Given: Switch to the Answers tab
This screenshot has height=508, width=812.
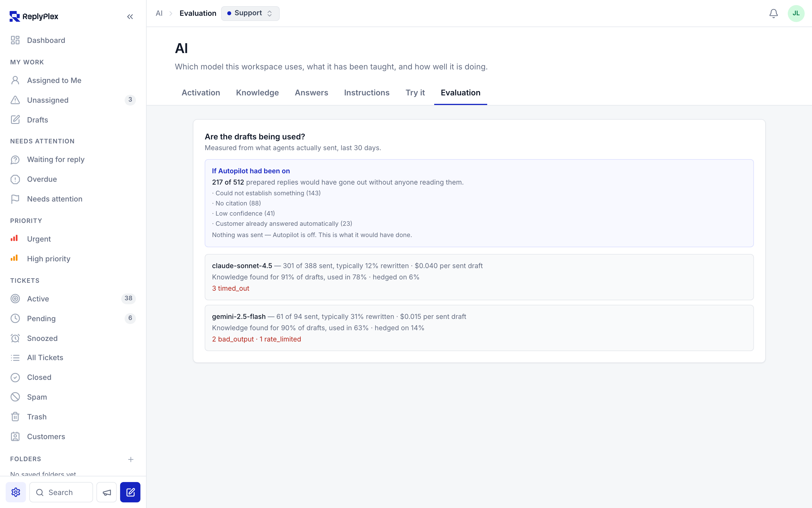Looking at the screenshot, I should pos(311,93).
